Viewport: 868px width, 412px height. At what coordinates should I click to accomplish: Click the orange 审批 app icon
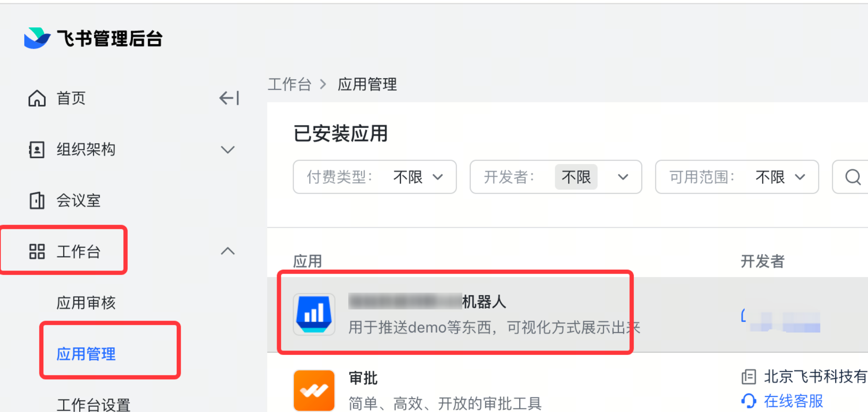(x=314, y=390)
